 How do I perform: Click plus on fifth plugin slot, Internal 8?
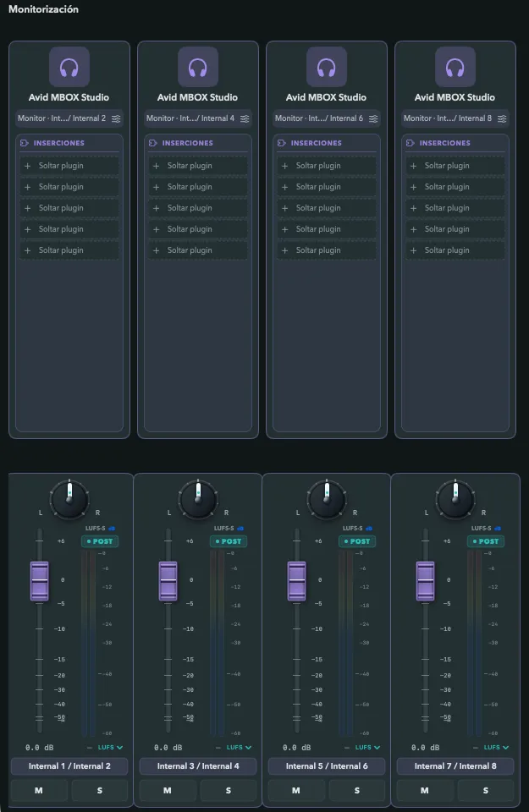pos(413,250)
